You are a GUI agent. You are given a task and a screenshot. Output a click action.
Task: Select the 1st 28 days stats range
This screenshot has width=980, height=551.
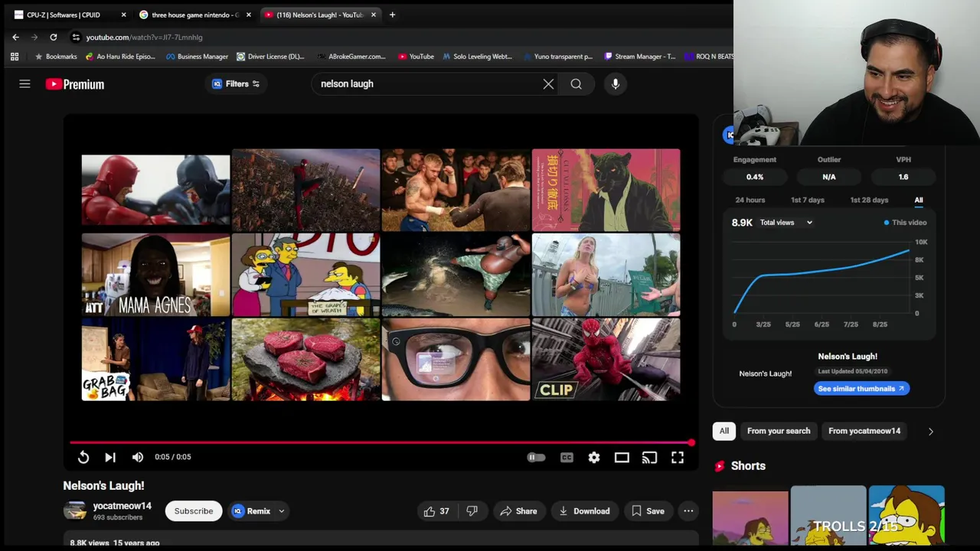pos(869,200)
